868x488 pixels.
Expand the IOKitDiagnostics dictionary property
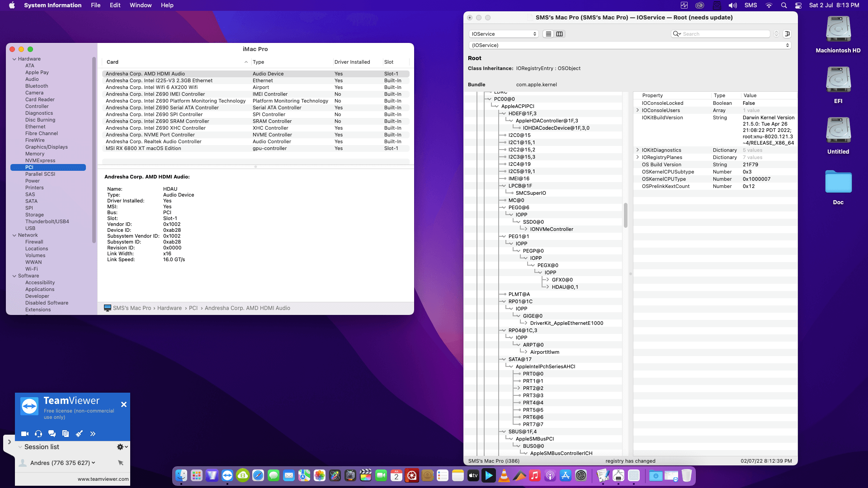point(637,150)
